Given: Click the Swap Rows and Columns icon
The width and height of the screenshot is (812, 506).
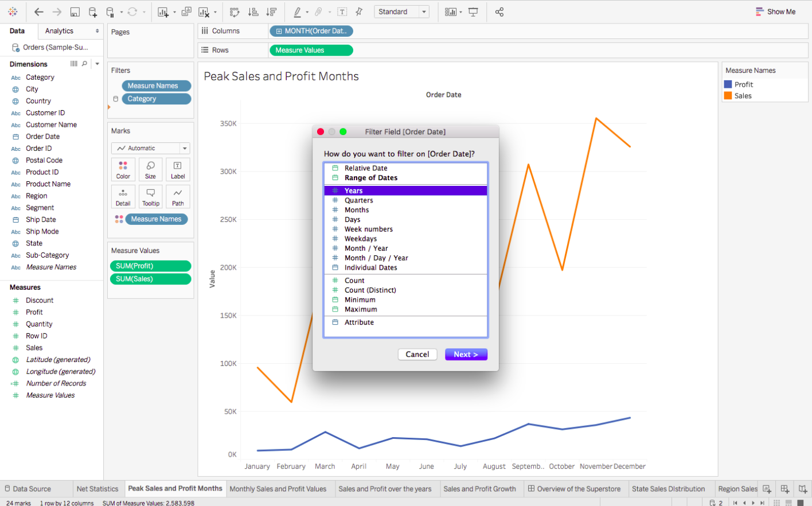Looking at the screenshot, I should 234,11.
